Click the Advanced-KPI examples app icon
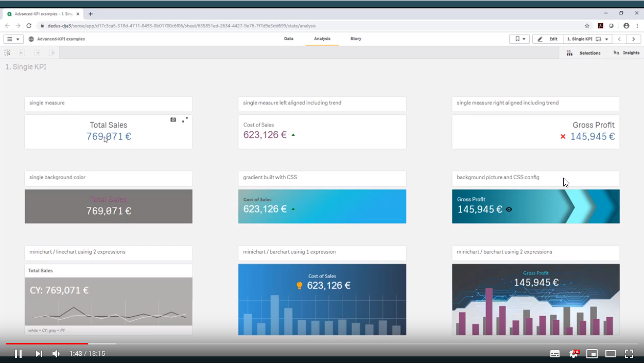 pyautogui.click(x=31, y=39)
